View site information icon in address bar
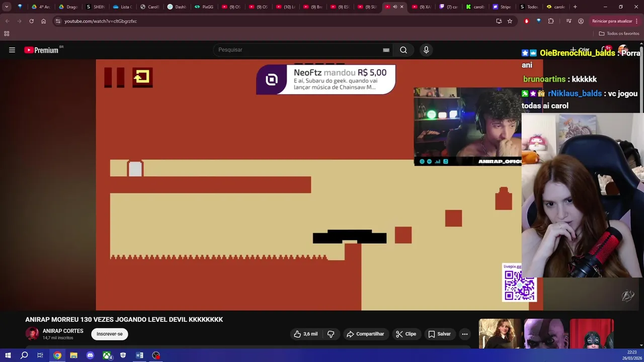644x362 pixels. [58, 21]
